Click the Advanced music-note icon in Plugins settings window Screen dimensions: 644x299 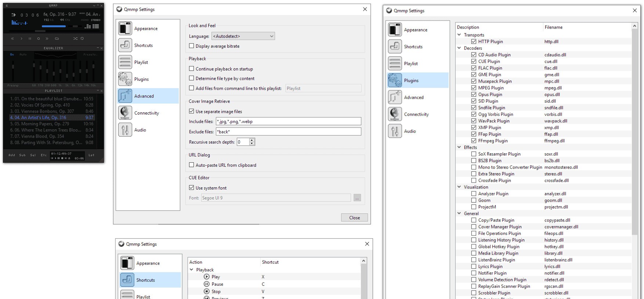(395, 97)
